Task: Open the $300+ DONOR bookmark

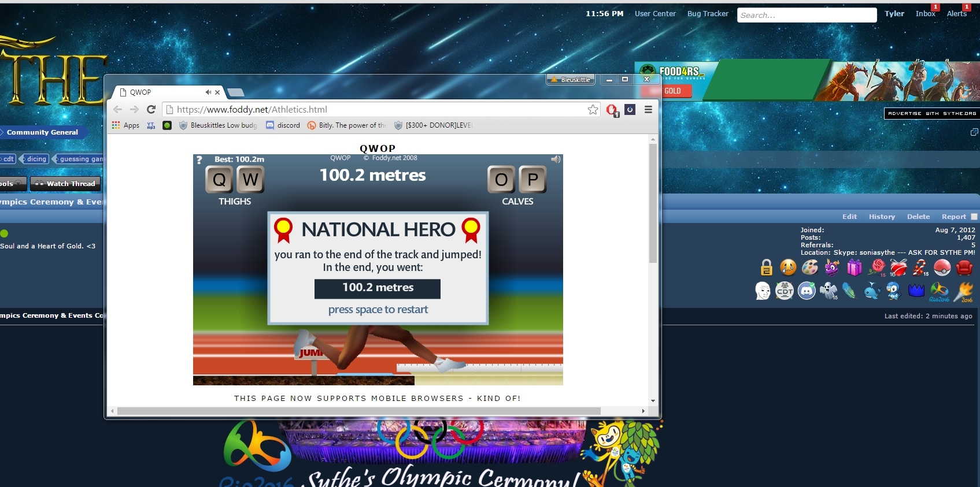Action: pyautogui.click(x=433, y=125)
